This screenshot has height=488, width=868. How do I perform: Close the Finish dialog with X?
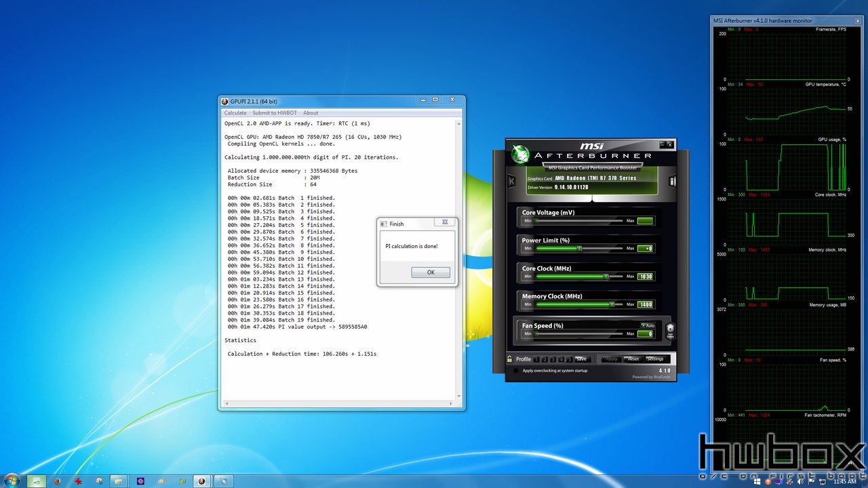tap(445, 222)
